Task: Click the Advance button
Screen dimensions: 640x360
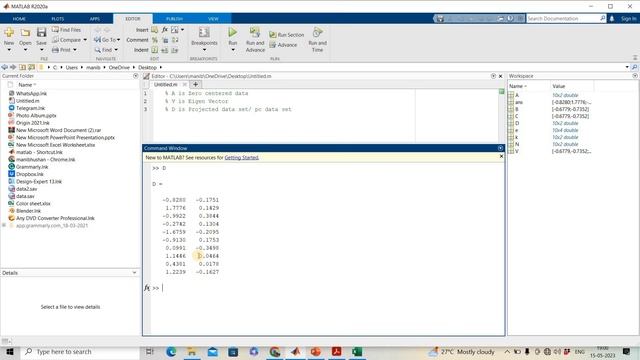Action: (x=283, y=45)
